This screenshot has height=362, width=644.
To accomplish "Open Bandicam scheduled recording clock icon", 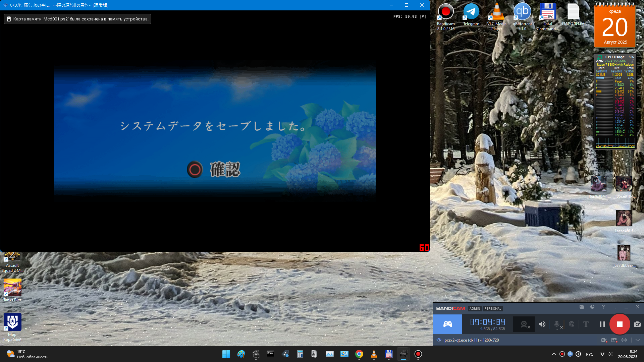I will point(592,307).
